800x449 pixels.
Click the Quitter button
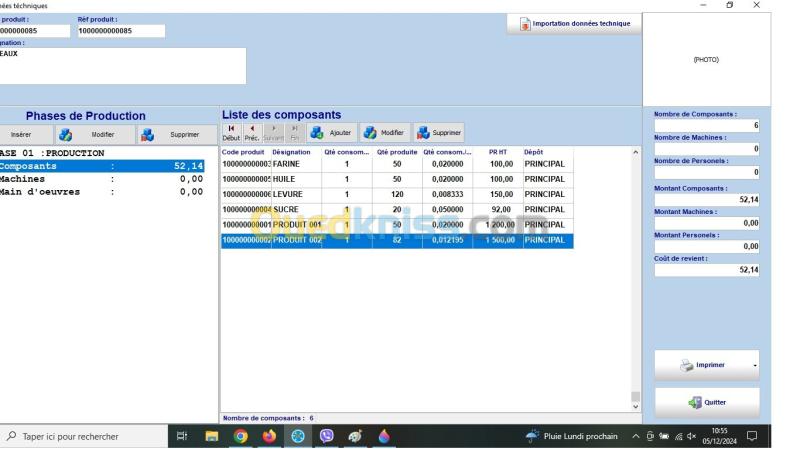707,403
